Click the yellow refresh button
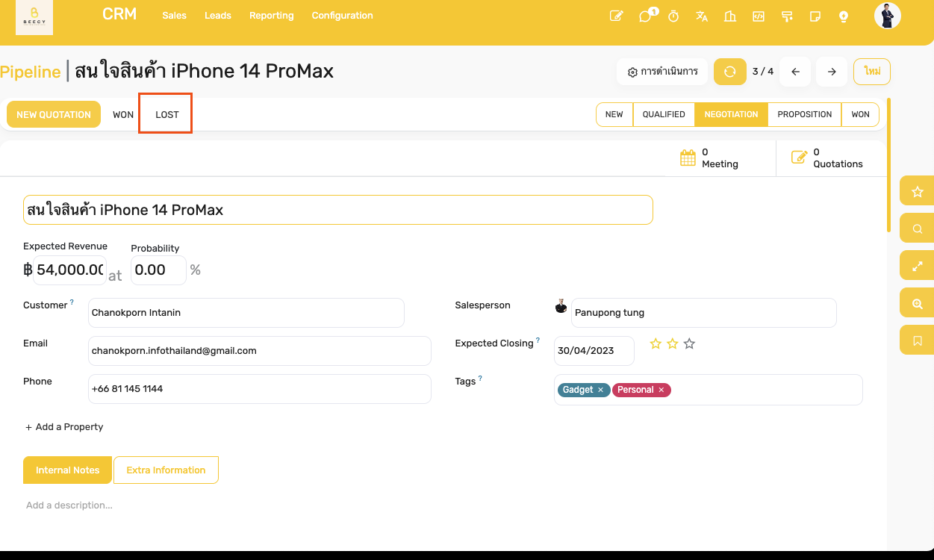The height and width of the screenshot is (560, 934). coord(730,72)
